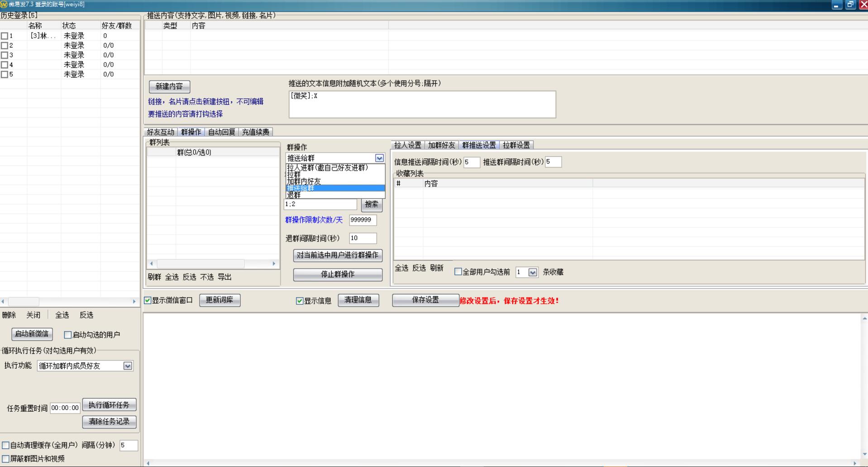Go to the 充值续费 tab

[x=255, y=132]
